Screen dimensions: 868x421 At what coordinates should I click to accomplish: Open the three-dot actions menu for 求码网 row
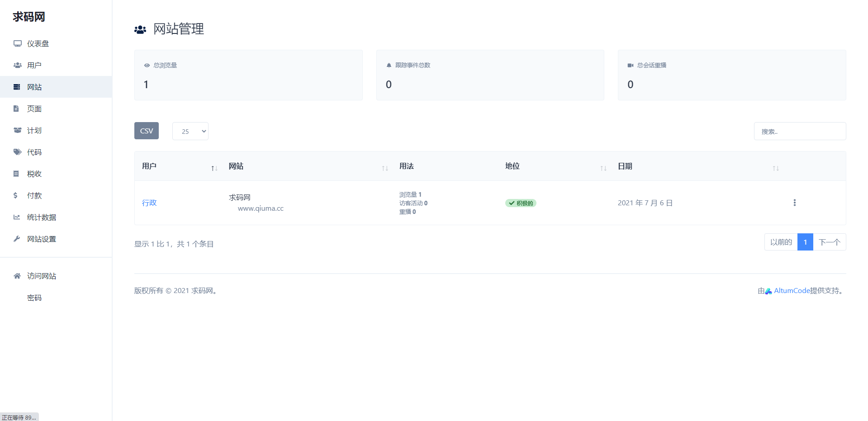[x=794, y=203]
